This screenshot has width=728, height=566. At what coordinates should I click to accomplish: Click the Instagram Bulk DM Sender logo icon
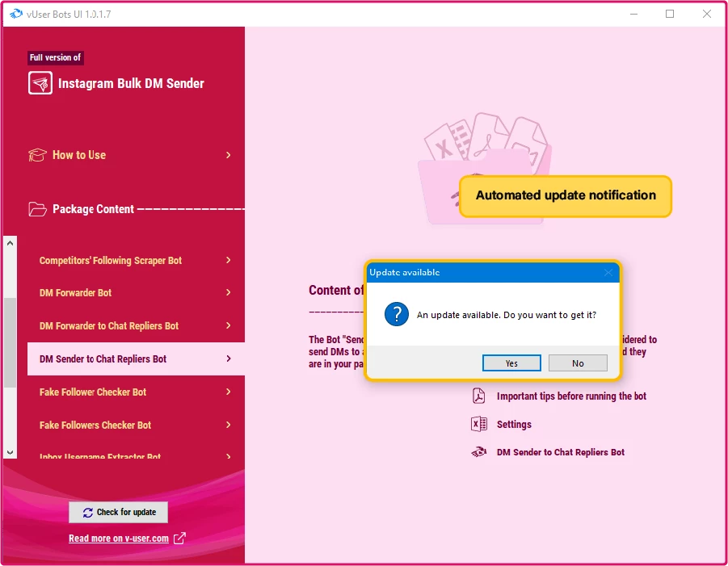coord(40,83)
